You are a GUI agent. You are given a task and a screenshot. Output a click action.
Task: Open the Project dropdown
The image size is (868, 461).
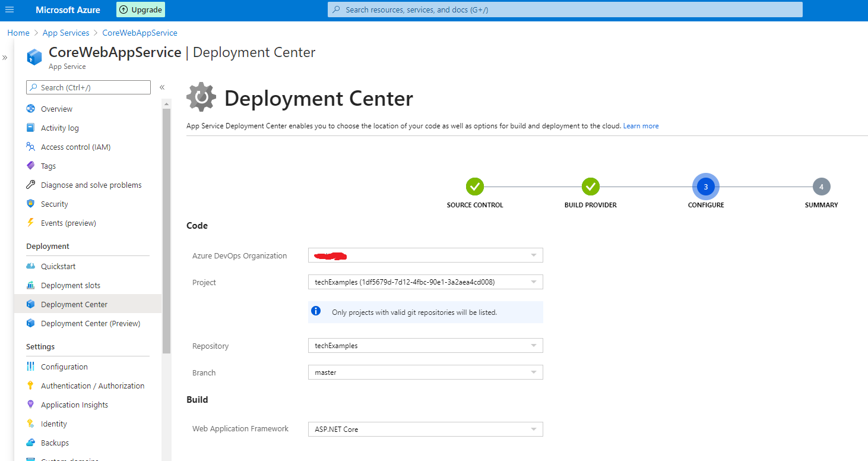(426, 282)
